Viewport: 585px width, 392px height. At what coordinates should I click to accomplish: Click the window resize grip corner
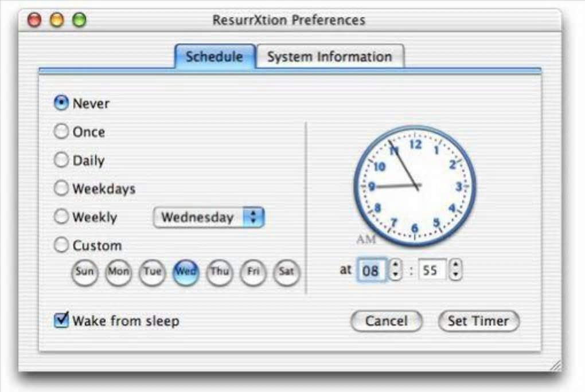[x=555, y=365]
